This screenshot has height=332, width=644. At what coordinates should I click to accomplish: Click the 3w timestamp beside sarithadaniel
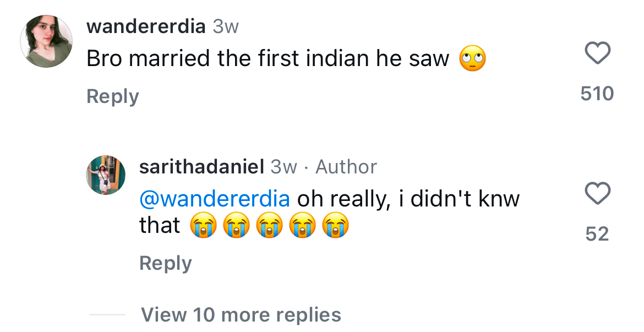tap(283, 167)
